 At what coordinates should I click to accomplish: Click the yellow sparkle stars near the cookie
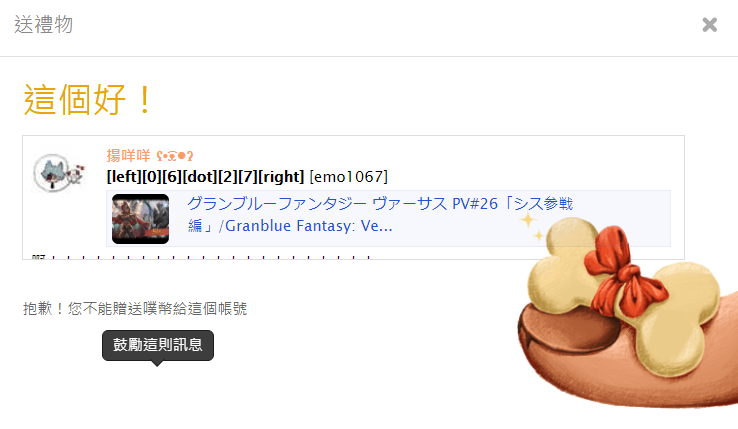[531, 225]
